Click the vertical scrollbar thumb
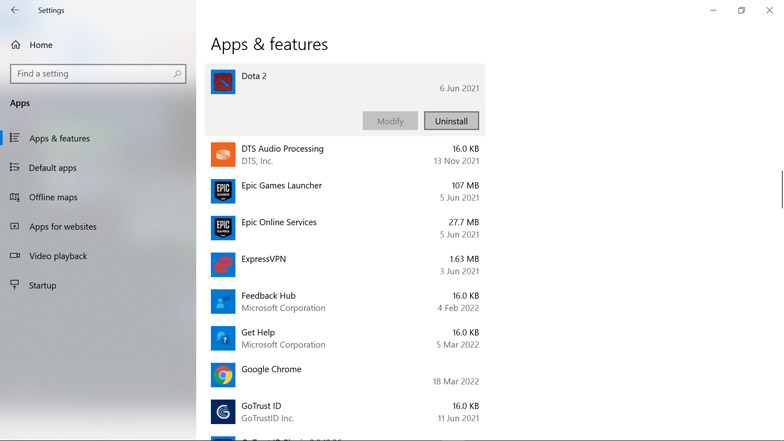The height and width of the screenshot is (441, 784). pyautogui.click(x=782, y=190)
